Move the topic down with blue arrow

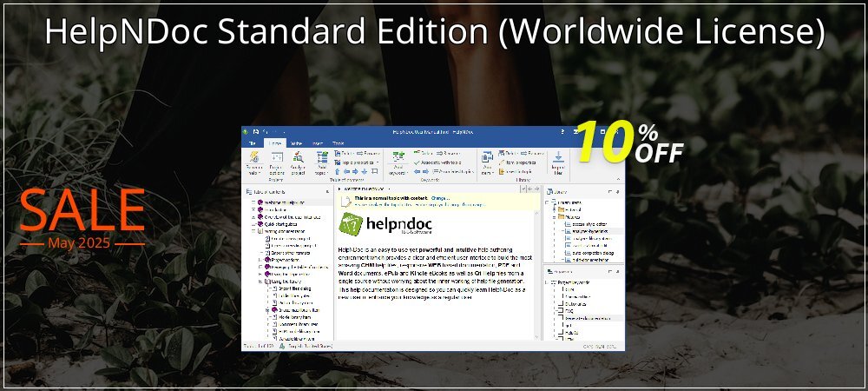(x=365, y=172)
